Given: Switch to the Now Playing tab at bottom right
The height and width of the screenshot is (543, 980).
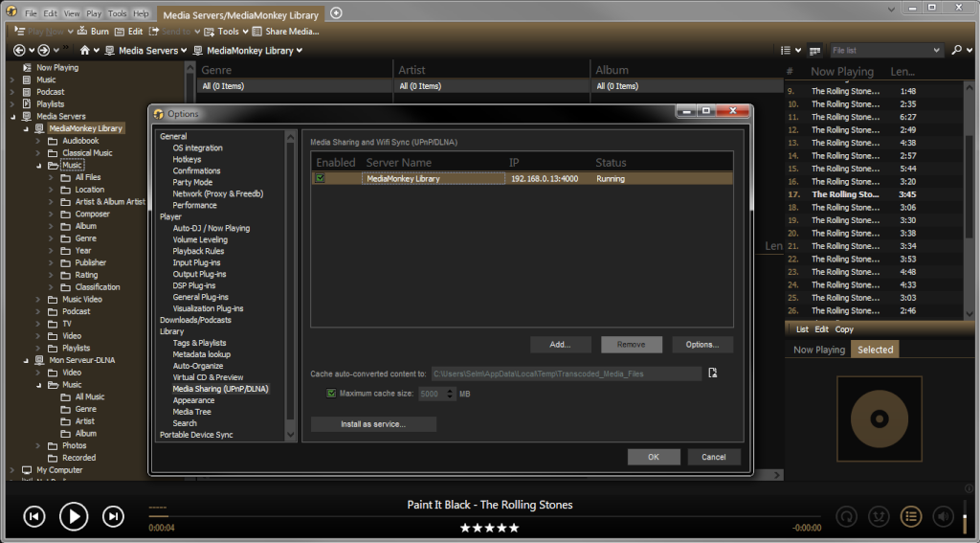Looking at the screenshot, I should click(819, 350).
